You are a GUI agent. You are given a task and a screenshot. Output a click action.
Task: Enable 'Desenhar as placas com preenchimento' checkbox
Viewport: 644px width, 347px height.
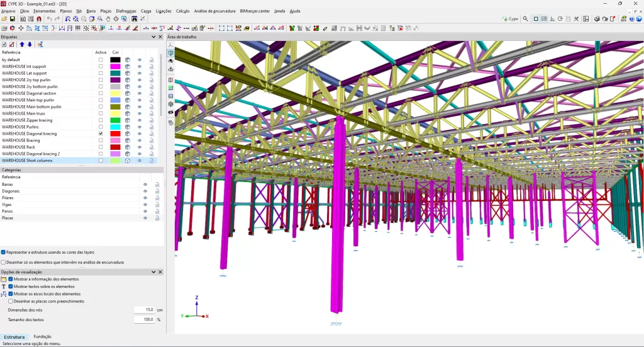tap(11, 301)
